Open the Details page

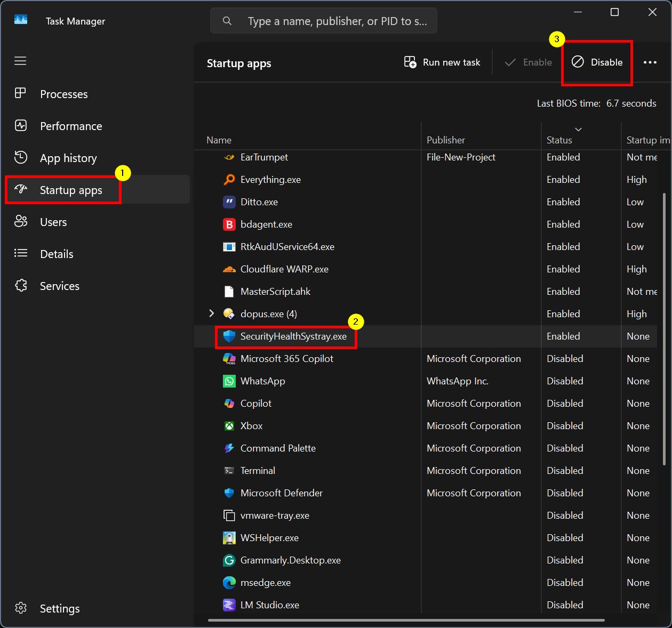(x=97, y=254)
